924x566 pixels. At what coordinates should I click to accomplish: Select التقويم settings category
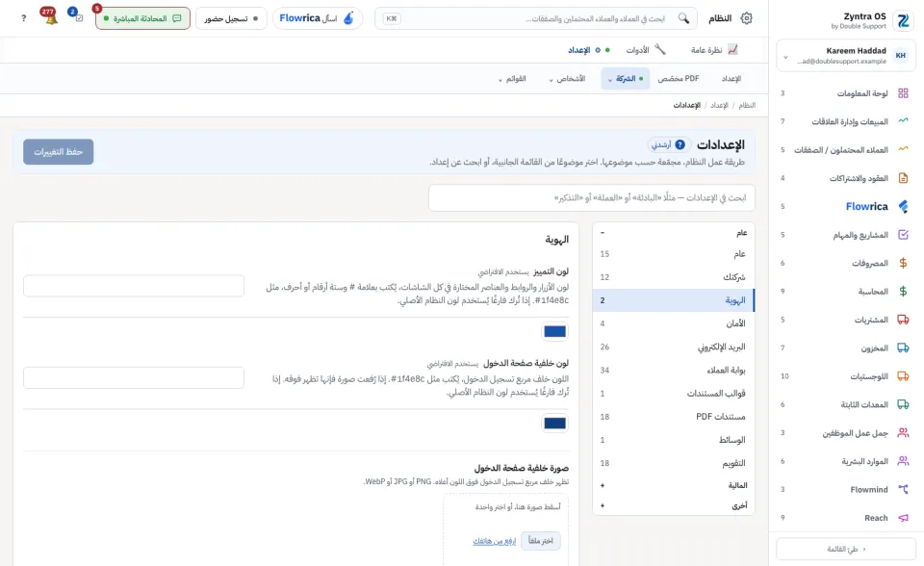674,463
